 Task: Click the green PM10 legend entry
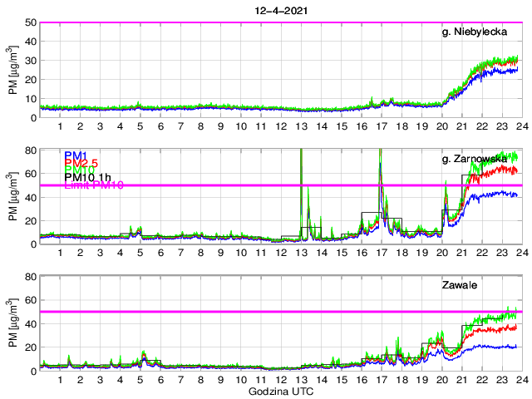[x=81, y=173]
